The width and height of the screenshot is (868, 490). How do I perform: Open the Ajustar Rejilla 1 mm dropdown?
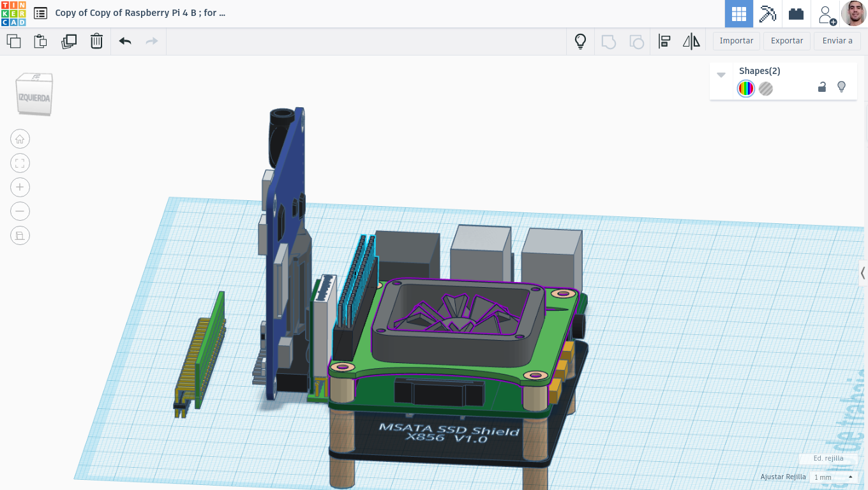tap(833, 477)
